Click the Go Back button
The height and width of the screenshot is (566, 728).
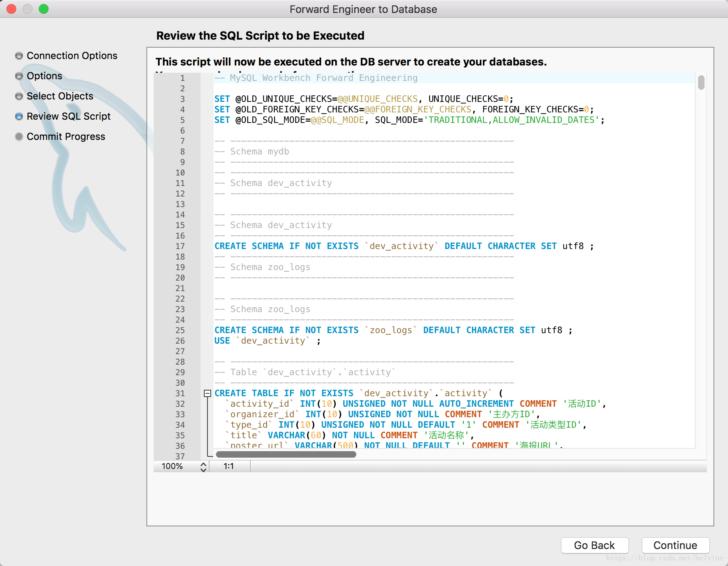tap(595, 545)
